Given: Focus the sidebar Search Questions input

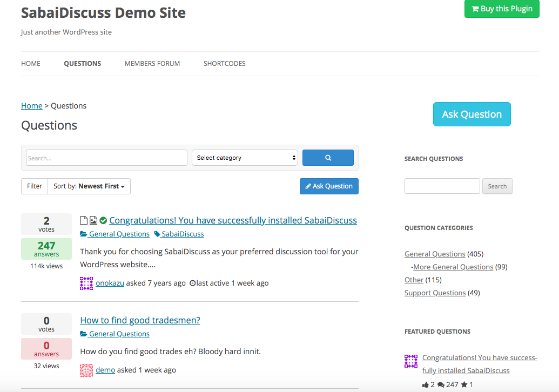Looking at the screenshot, I should (442, 186).
